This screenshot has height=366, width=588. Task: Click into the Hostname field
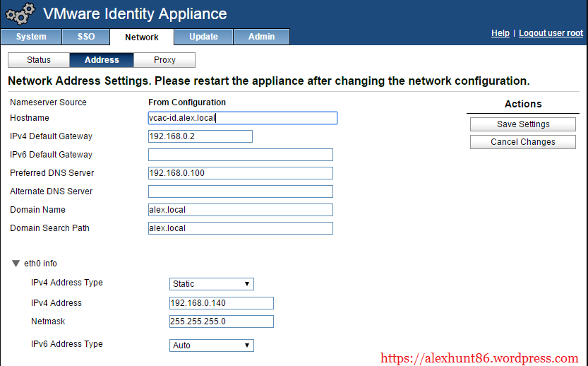coord(242,118)
